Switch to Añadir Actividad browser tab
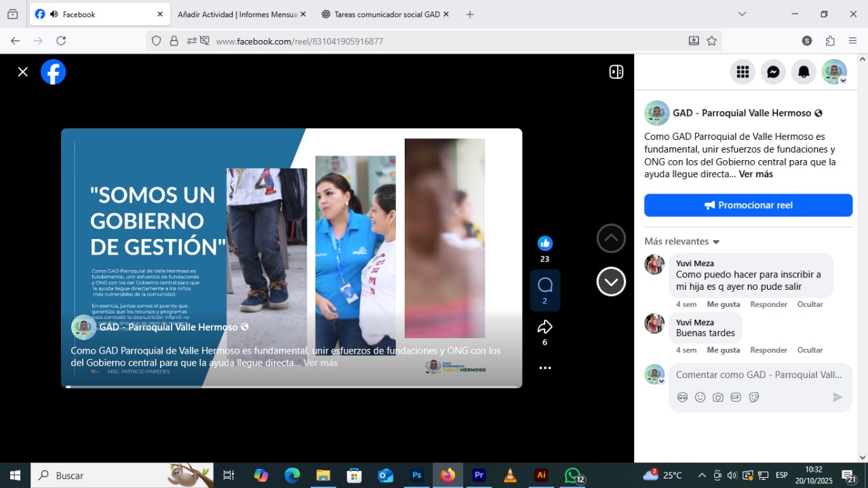868x488 pixels. (x=237, y=14)
